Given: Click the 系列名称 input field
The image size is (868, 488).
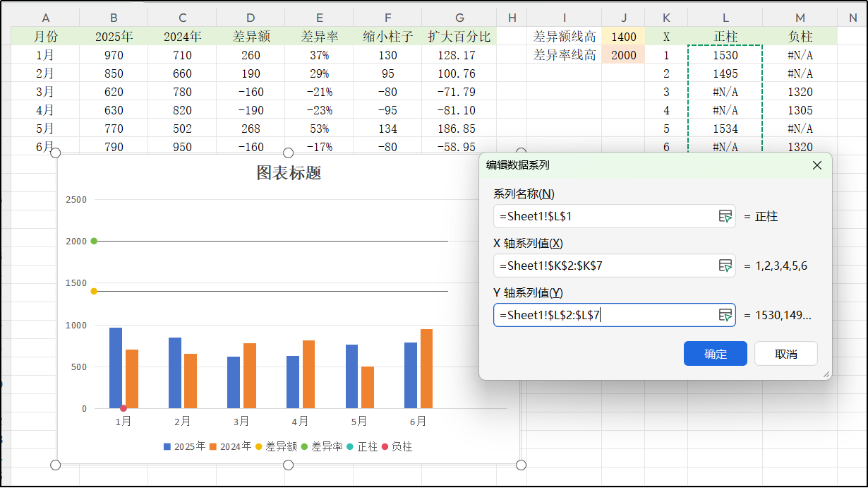Looking at the screenshot, I should pos(614,217).
